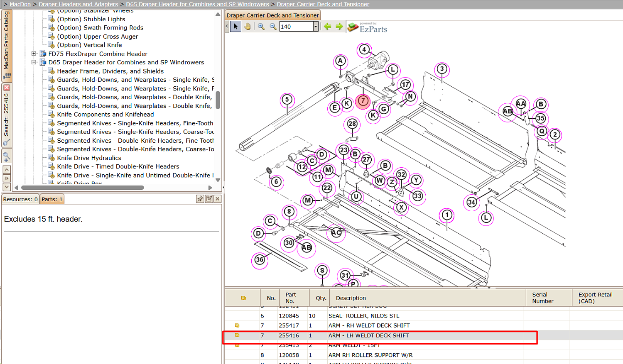This screenshot has width=623, height=364.
Task: Click the sidebar tab scroll-up arrow
Action: [x=7, y=170]
